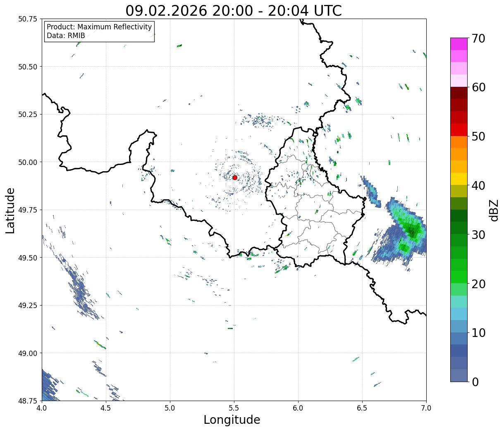
Task: Click the colorbar tick label '60'
Action: 478,87
